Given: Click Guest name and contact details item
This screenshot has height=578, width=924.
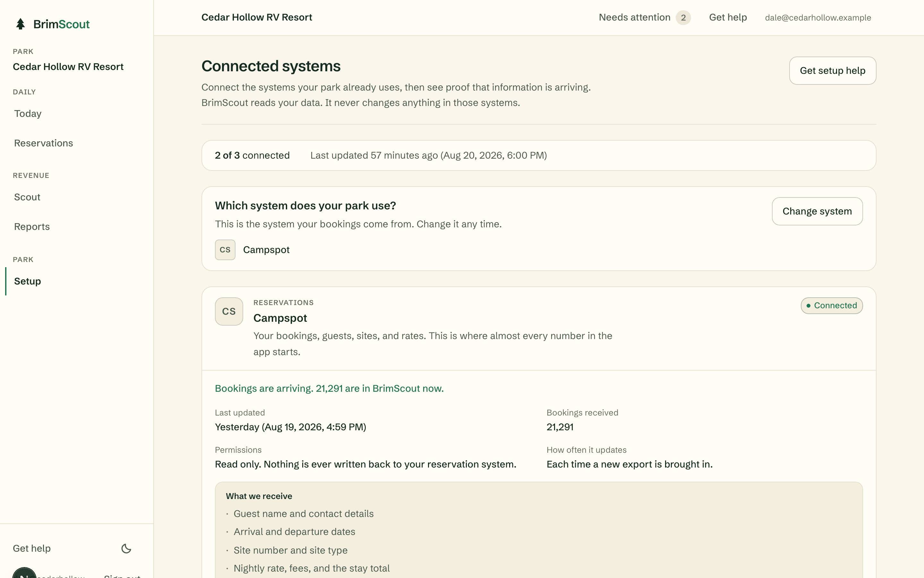Looking at the screenshot, I should pos(304,514).
